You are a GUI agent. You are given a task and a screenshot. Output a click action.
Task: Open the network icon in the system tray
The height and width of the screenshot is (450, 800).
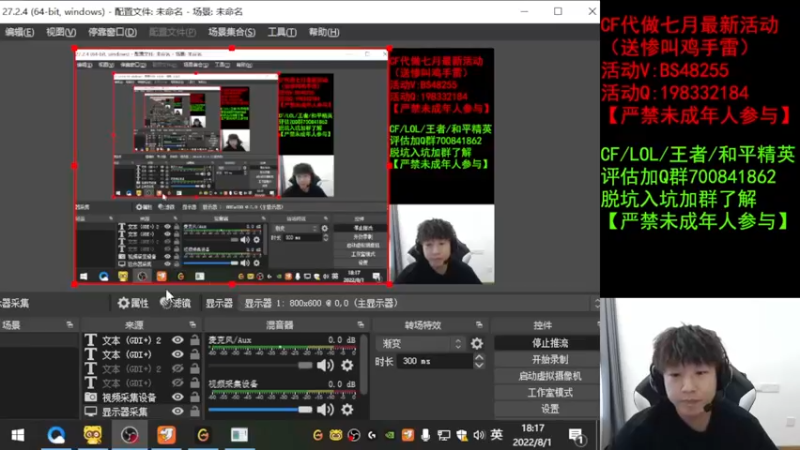(443, 435)
